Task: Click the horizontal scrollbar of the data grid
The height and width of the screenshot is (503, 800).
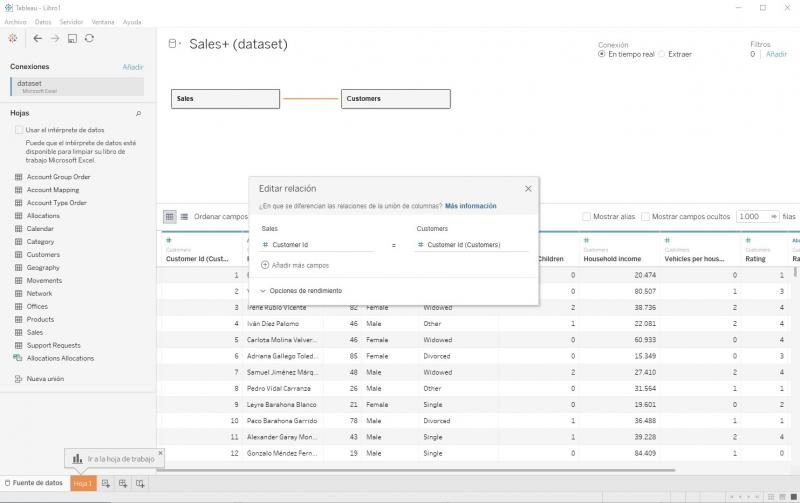Action: point(416,470)
